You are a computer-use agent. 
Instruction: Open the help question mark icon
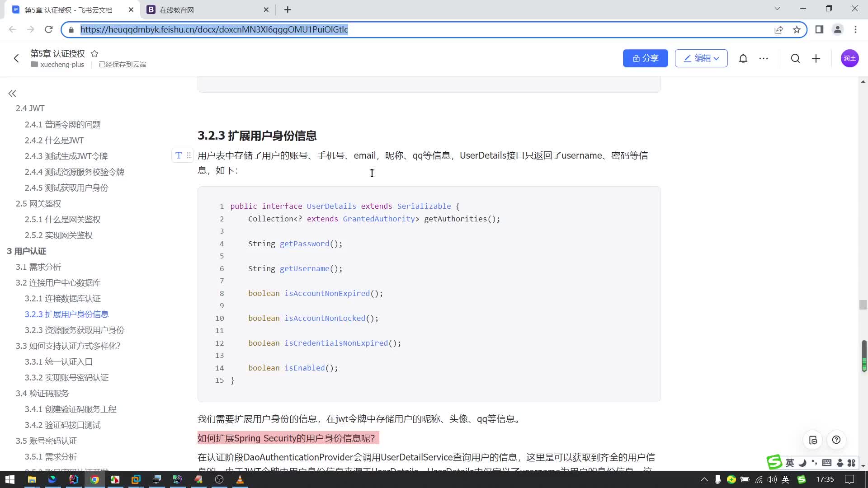click(x=836, y=440)
